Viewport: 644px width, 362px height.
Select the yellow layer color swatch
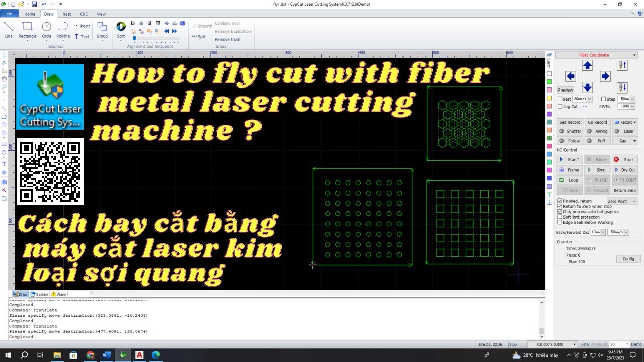549,98
